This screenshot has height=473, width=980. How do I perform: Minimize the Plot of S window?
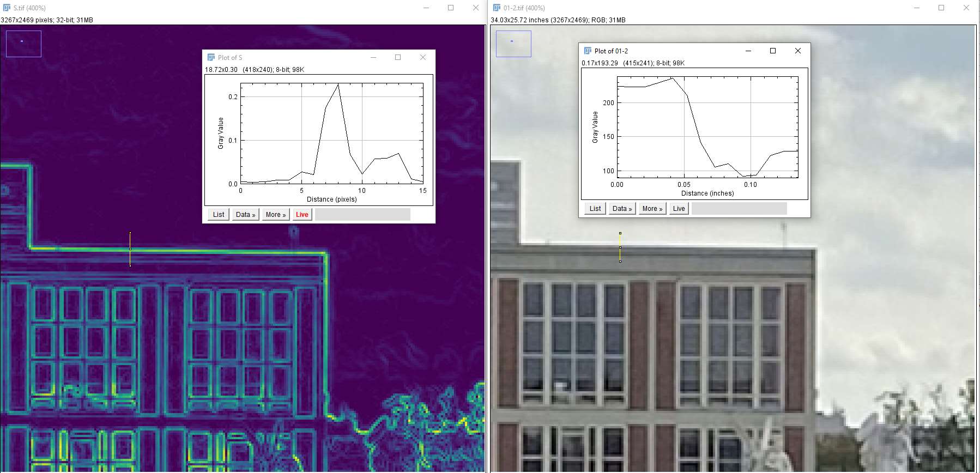point(373,57)
